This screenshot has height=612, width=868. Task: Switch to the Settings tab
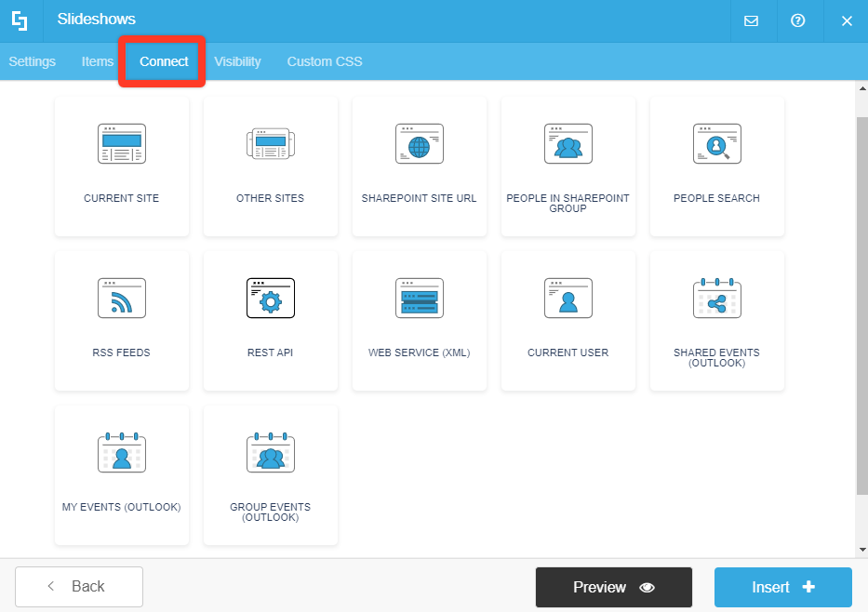click(x=33, y=61)
